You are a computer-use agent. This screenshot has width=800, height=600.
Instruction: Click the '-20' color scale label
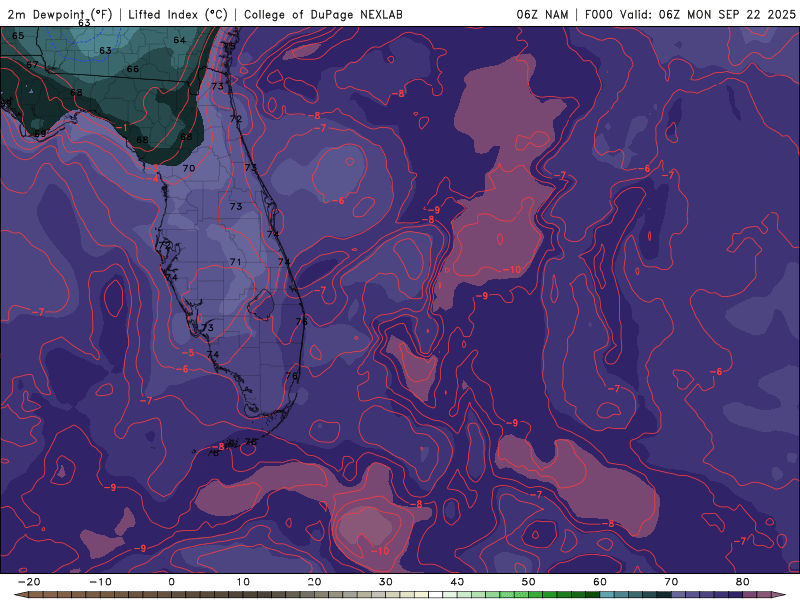[x=29, y=582]
